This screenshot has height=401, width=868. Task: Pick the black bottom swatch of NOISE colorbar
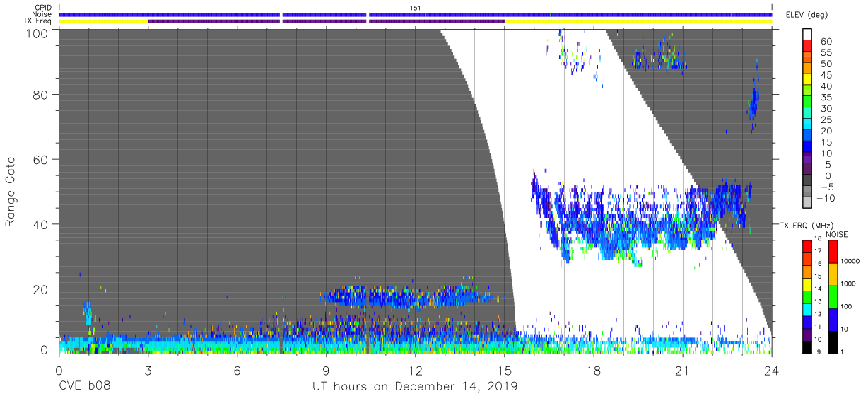click(x=832, y=341)
